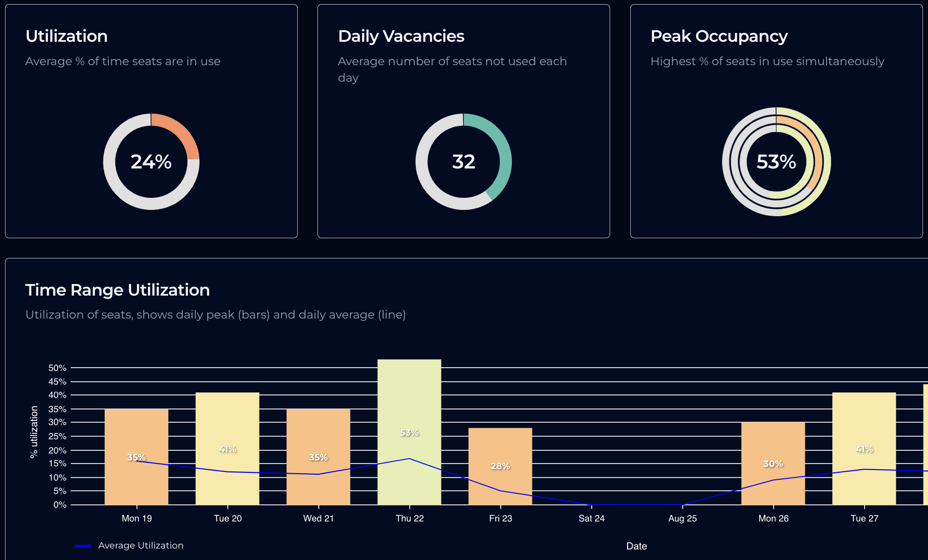Select the Tue 20 bar showing 41%

[227, 448]
